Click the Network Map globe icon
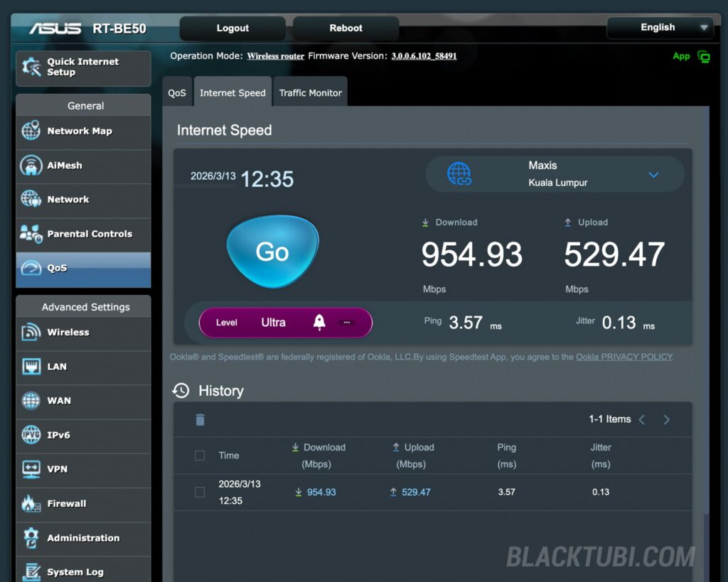The image size is (728, 582). 31,131
